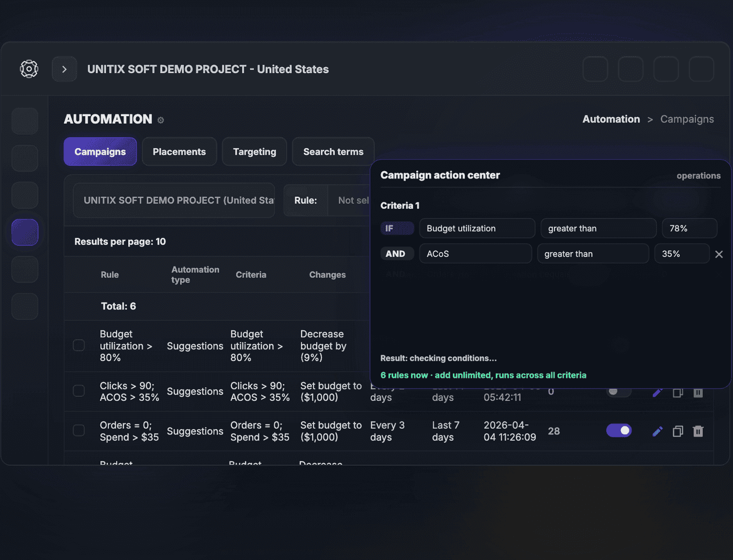Switch to the Placements tab
The image size is (733, 560).
click(x=179, y=152)
